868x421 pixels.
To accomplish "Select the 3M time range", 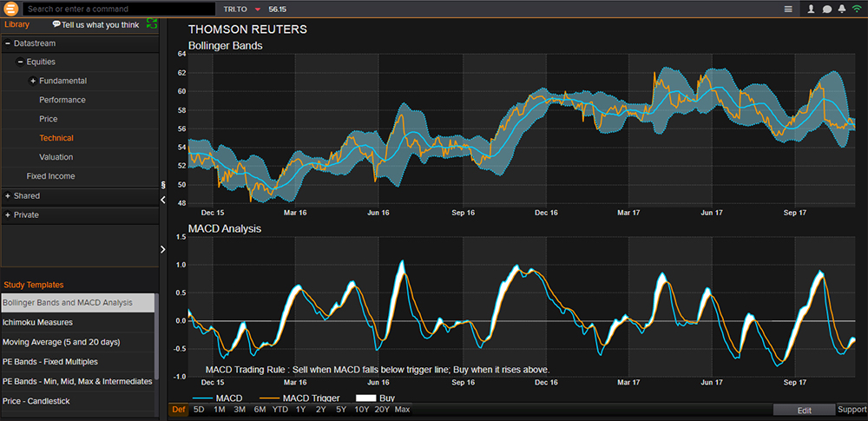I will 240,410.
